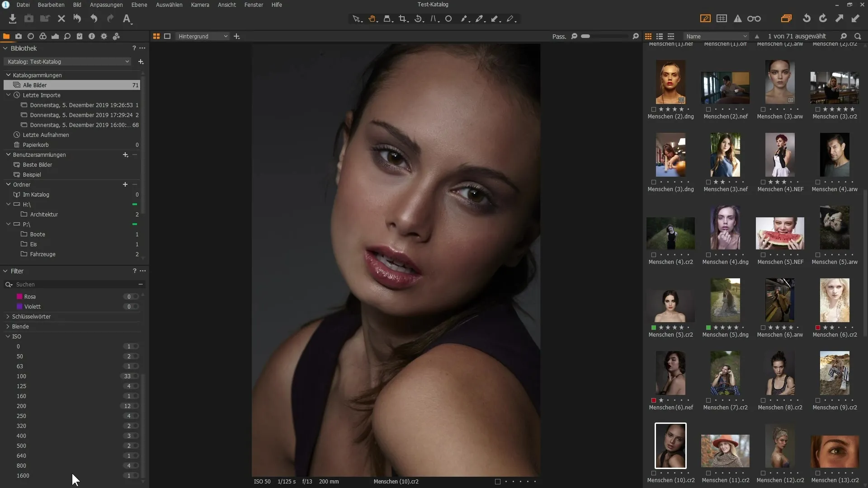Open the Library tool tab folder icon

point(6,36)
